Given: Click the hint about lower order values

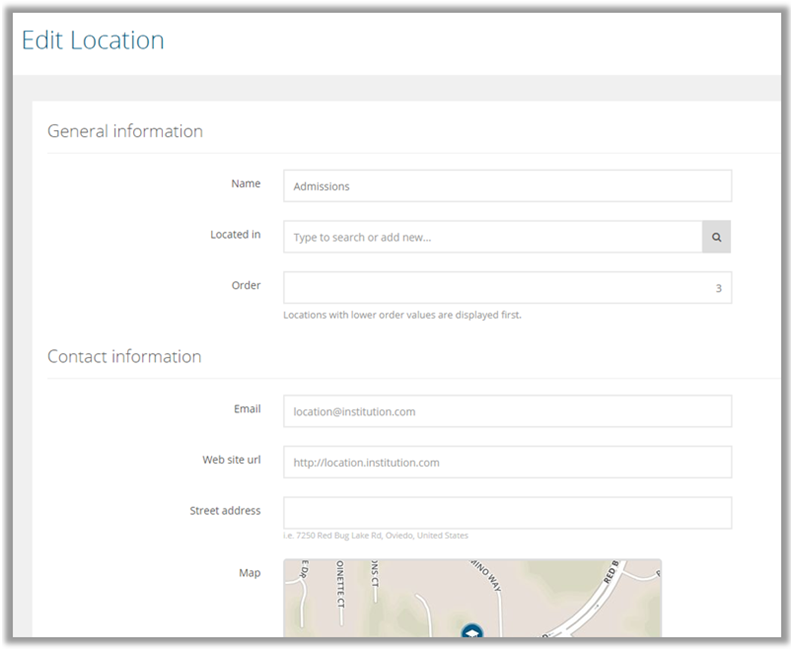Looking at the screenshot, I should click(402, 315).
